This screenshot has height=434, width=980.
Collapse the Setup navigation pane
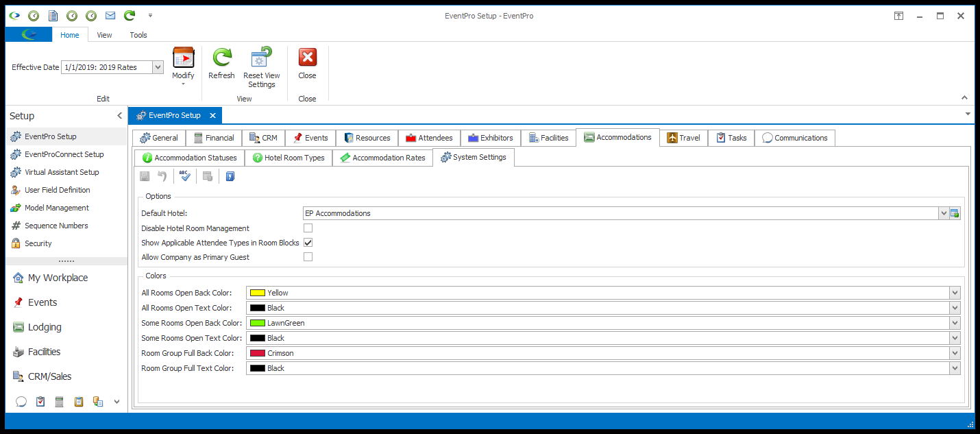pyautogui.click(x=119, y=116)
